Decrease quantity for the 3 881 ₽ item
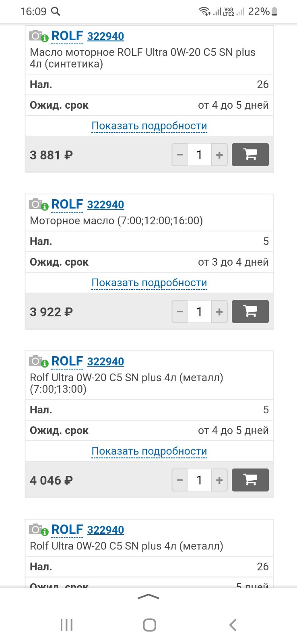 180,155
